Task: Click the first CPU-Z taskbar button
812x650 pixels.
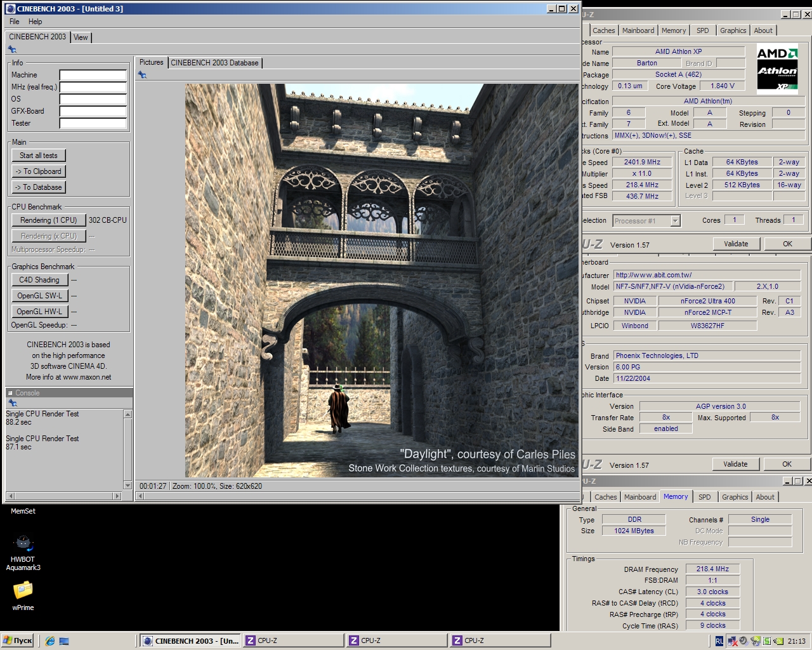Action: pos(294,641)
